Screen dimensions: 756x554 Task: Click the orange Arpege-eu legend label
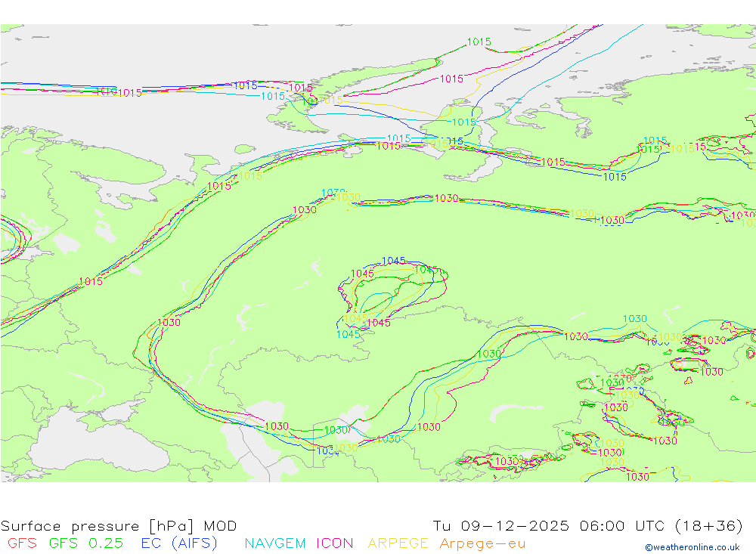click(482, 543)
